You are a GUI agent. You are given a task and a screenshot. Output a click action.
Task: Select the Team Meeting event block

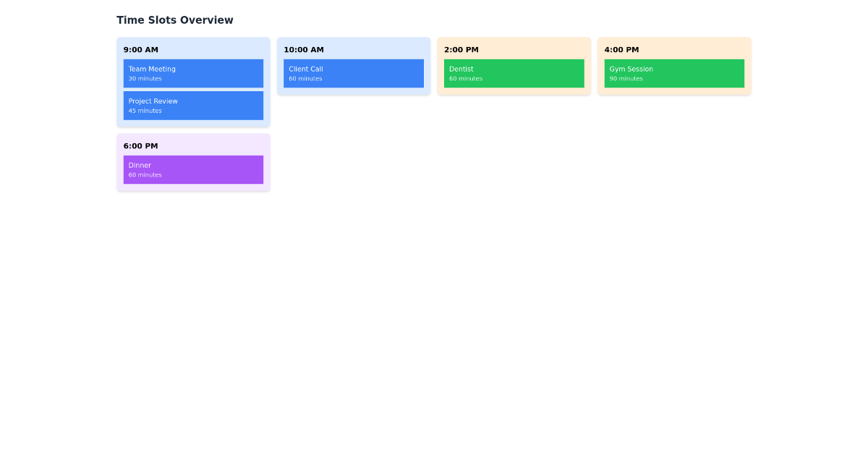[193, 73]
